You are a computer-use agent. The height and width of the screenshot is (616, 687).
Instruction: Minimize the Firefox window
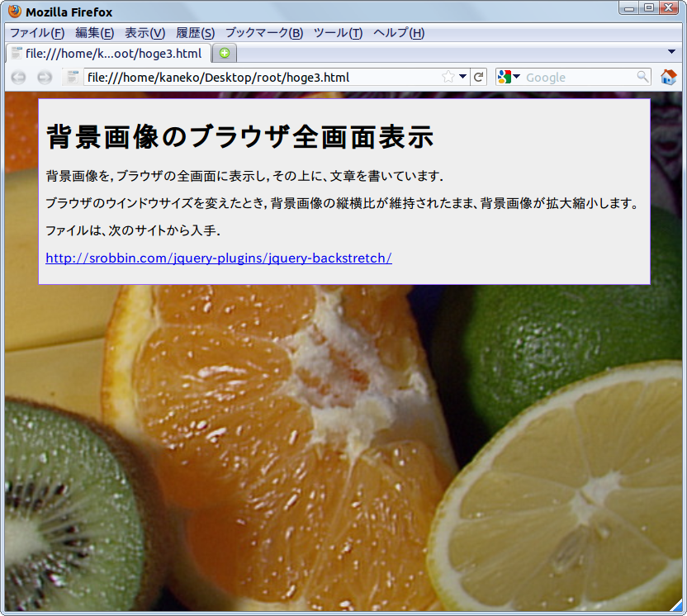click(x=629, y=8)
